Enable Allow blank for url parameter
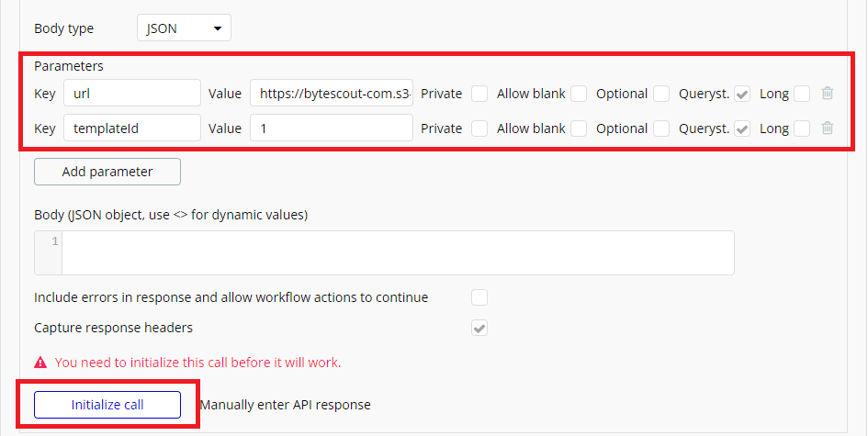This screenshot has height=436, width=868. 579,94
